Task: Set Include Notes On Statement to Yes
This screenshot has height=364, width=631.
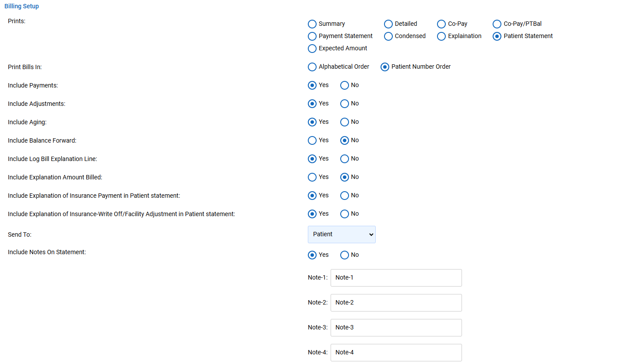Action: [312, 255]
